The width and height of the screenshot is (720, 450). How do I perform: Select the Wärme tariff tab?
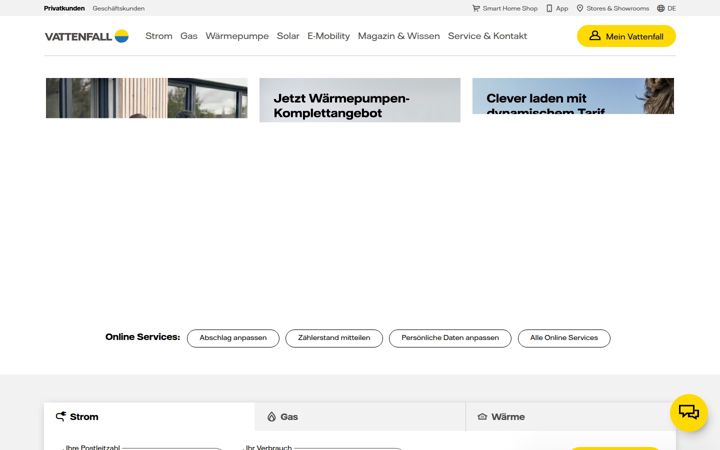(570, 417)
